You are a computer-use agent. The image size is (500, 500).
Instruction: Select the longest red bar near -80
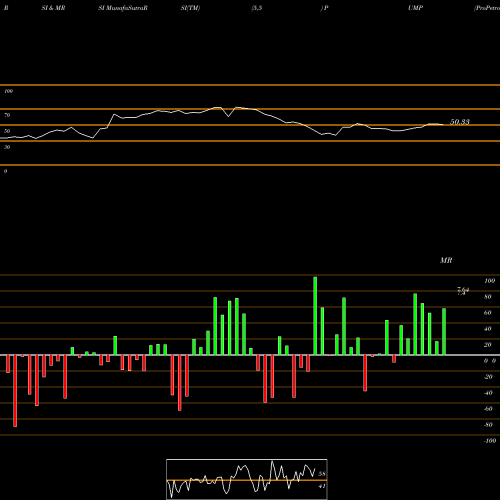tap(15, 391)
